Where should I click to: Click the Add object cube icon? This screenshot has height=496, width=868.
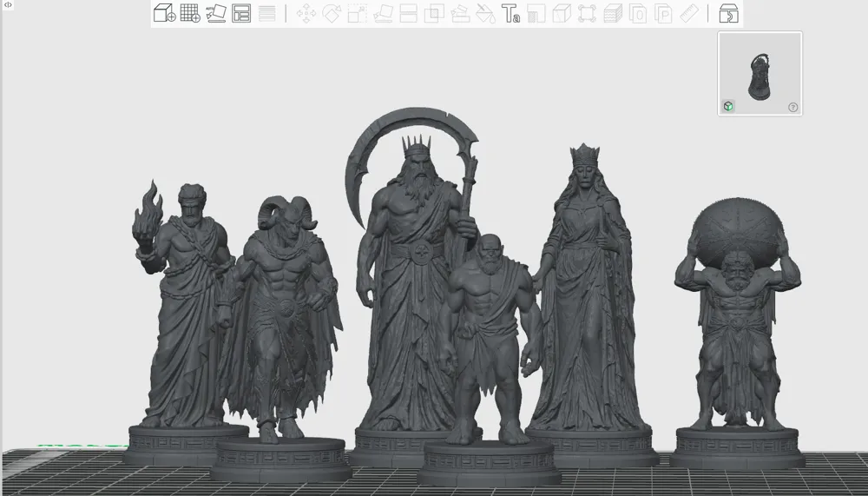(x=164, y=13)
